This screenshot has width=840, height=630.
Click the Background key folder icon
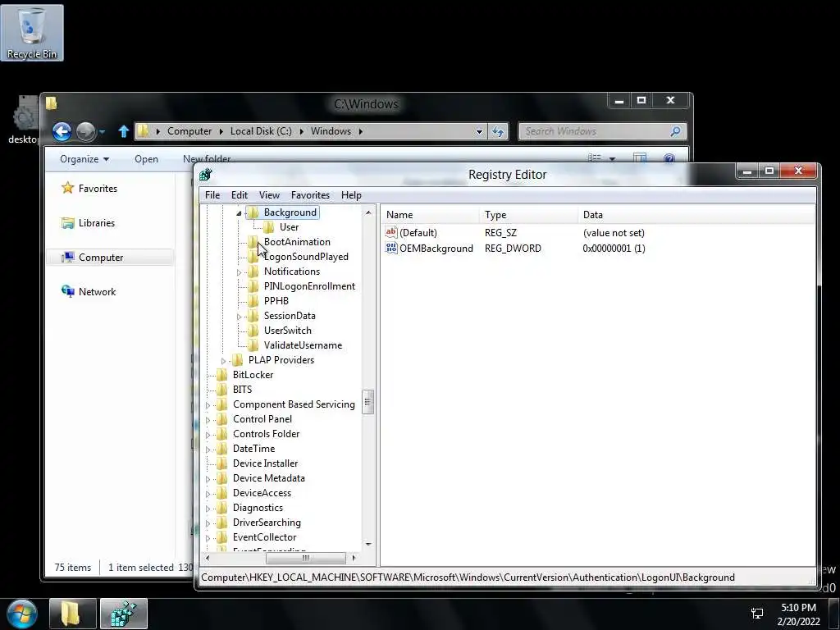[x=253, y=212]
